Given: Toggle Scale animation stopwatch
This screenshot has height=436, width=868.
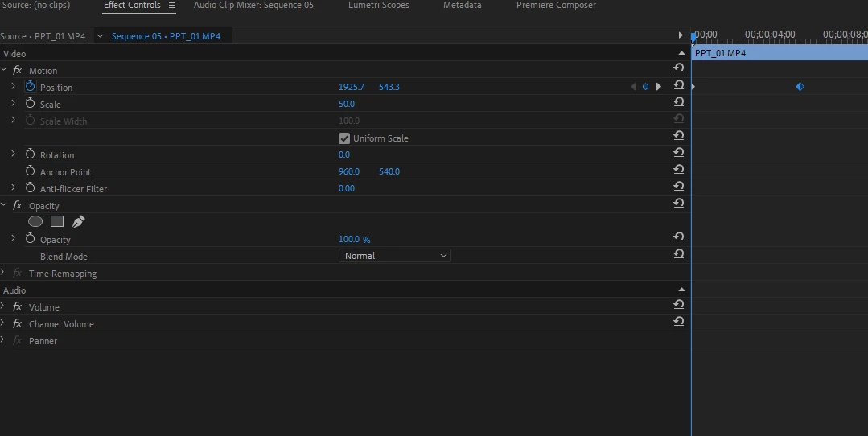Looking at the screenshot, I should coord(30,104).
